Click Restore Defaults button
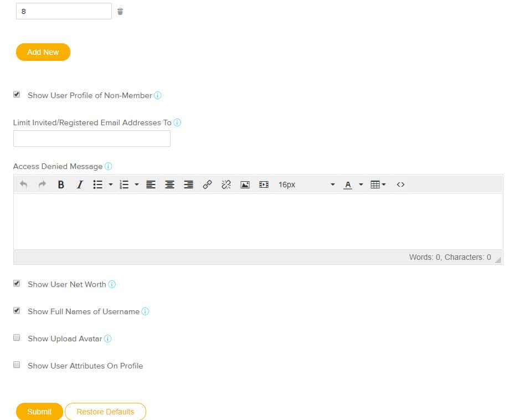520x420 pixels. tap(105, 412)
